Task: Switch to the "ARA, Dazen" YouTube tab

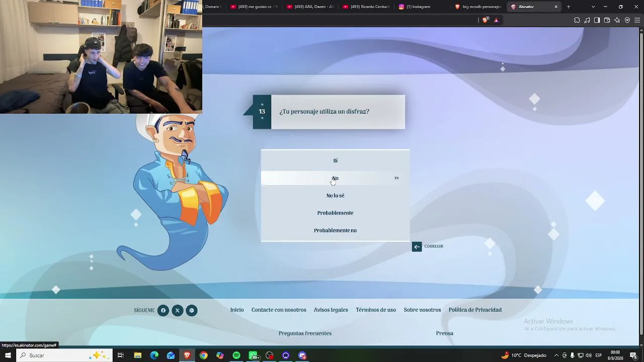Action: point(310,7)
